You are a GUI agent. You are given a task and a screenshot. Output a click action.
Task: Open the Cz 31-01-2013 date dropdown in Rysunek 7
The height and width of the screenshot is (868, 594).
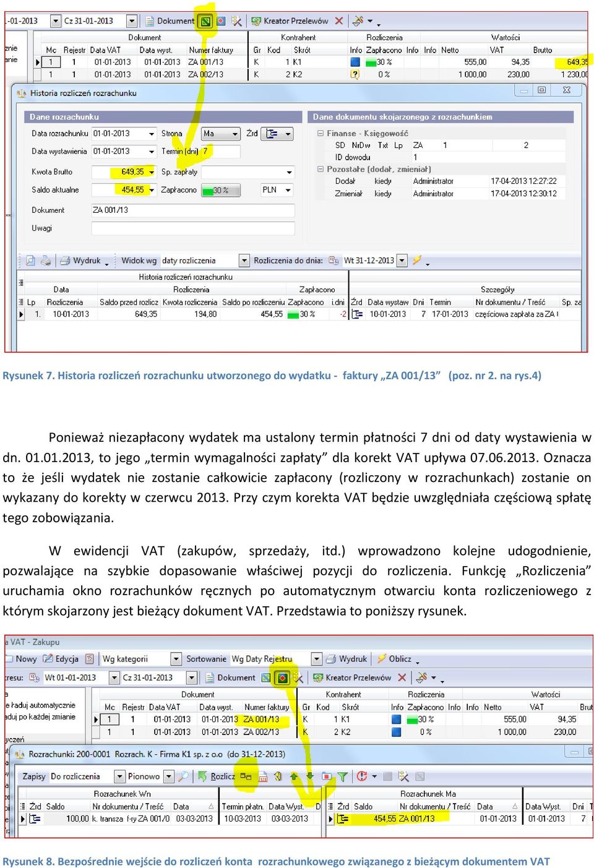pyautogui.click(x=132, y=21)
